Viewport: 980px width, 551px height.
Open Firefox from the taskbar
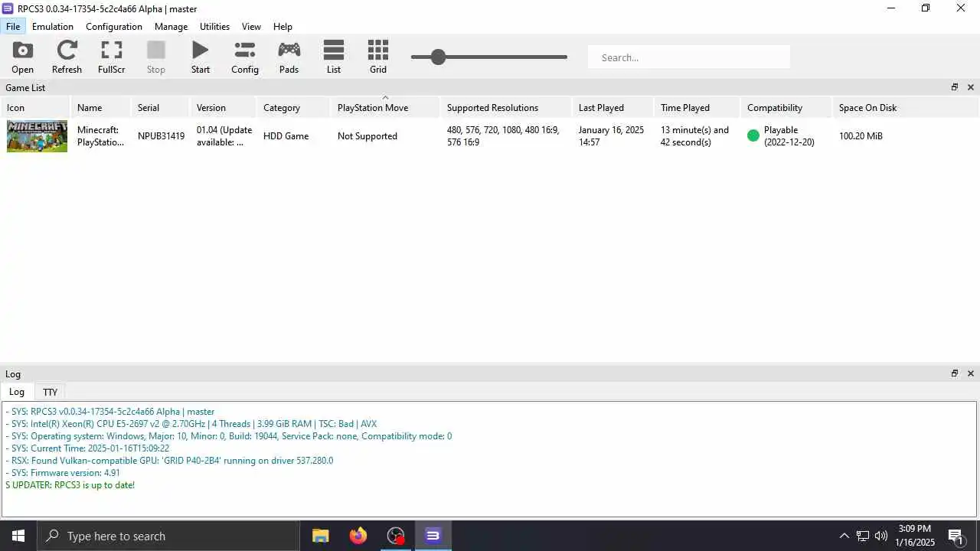click(x=358, y=536)
